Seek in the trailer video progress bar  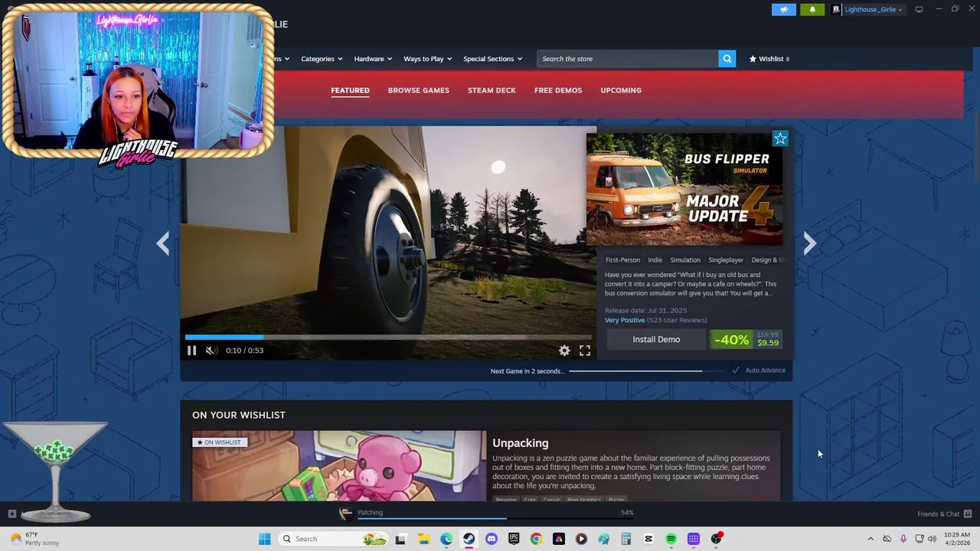pos(387,337)
